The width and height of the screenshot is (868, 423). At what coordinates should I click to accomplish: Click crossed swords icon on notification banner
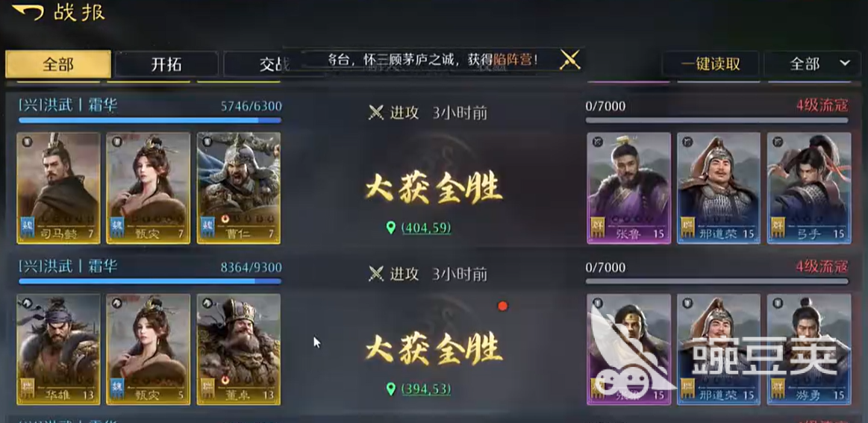tap(569, 59)
